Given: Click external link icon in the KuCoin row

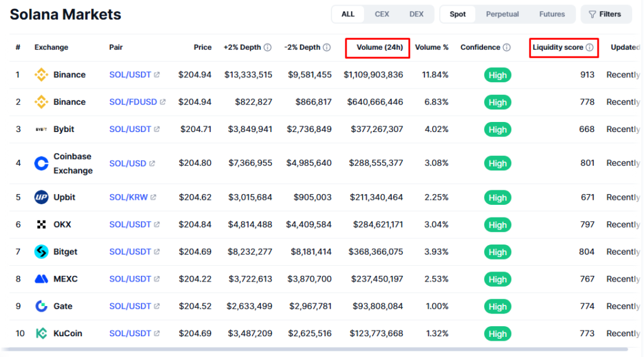Looking at the screenshot, I should (157, 333).
